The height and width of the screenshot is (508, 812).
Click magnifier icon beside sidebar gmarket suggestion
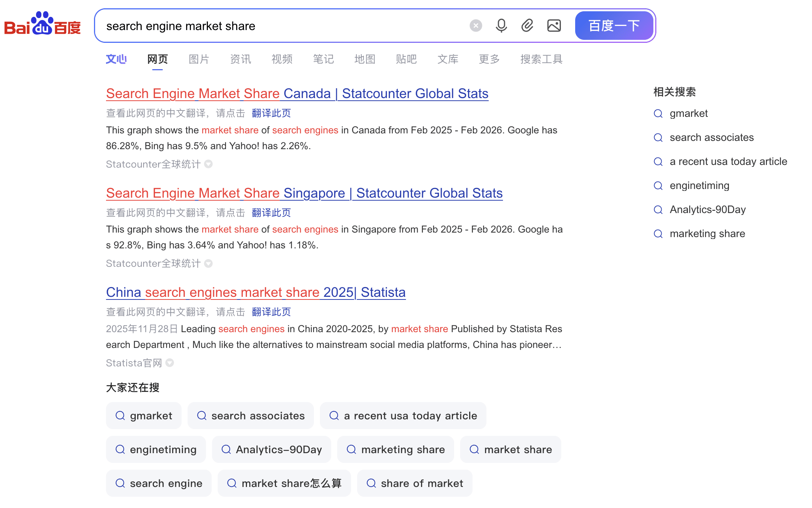658,113
